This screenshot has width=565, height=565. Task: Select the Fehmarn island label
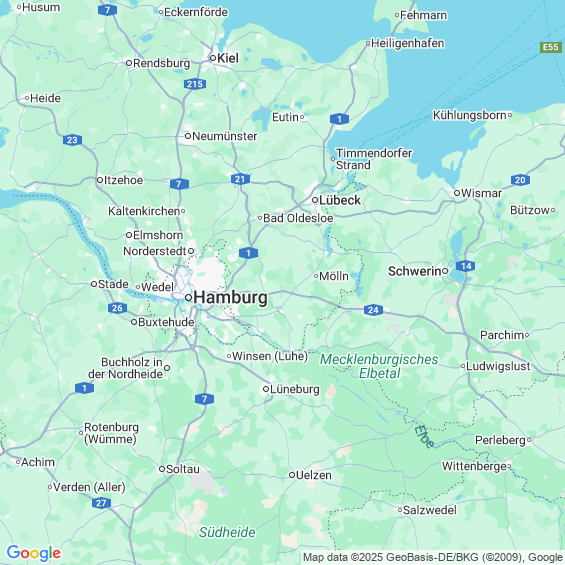[423, 15]
